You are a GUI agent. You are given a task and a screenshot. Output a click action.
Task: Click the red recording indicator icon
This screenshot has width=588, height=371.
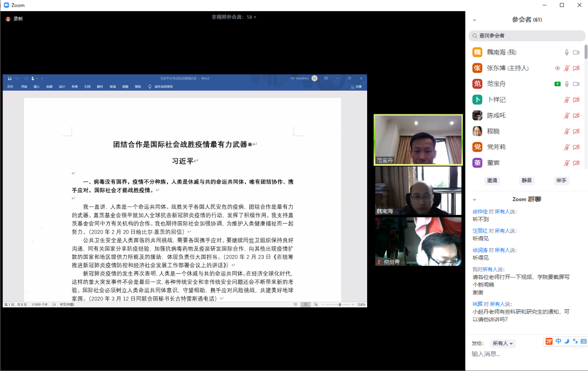tap(8, 19)
